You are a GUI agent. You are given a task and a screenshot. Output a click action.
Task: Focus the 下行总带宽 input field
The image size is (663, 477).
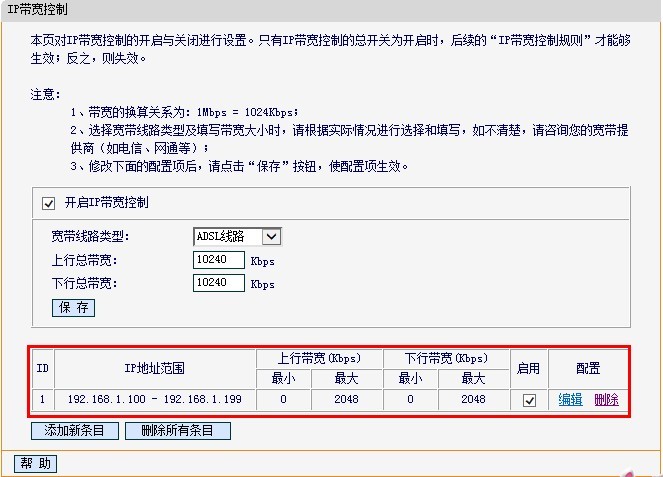point(219,283)
